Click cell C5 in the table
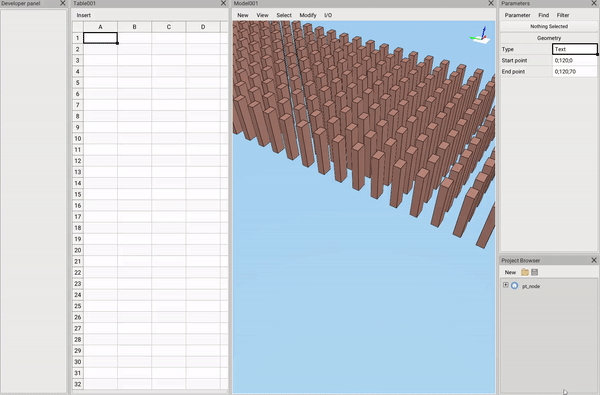Image resolution: width=600 pixels, height=395 pixels. click(168, 83)
